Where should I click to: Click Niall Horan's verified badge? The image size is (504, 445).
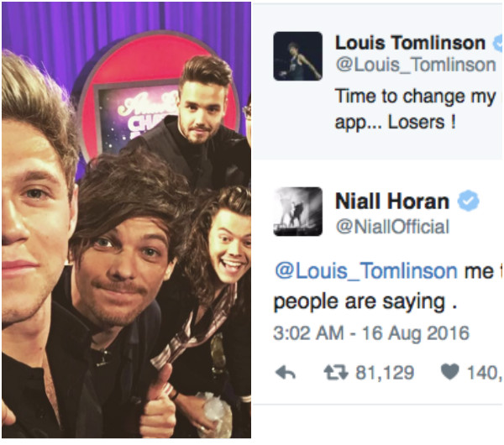point(469,201)
